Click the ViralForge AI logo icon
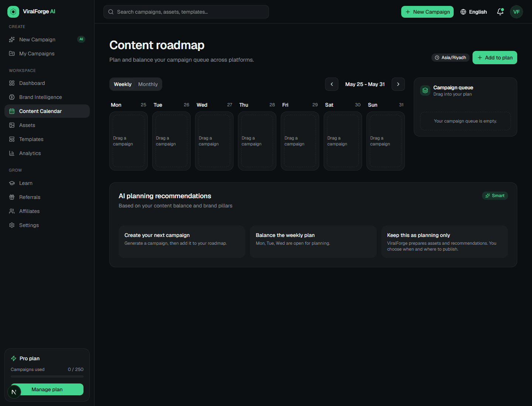This screenshot has height=406, width=532. click(13, 12)
